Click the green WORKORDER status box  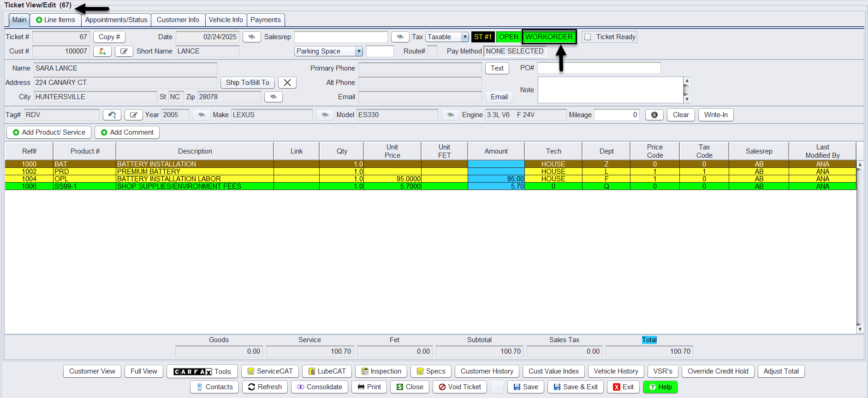549,37
